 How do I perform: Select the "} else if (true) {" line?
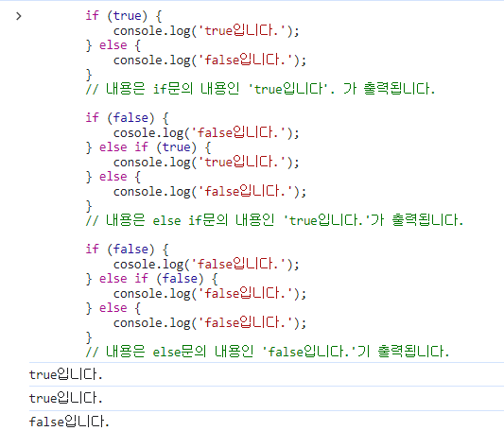(148, 147)
